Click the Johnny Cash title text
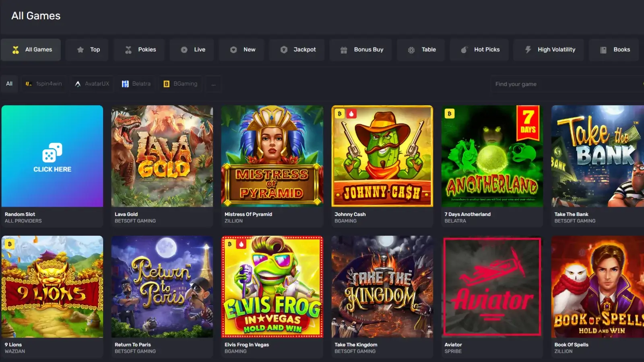The width and height of the screenshot is (644, 362). (350, 214)
